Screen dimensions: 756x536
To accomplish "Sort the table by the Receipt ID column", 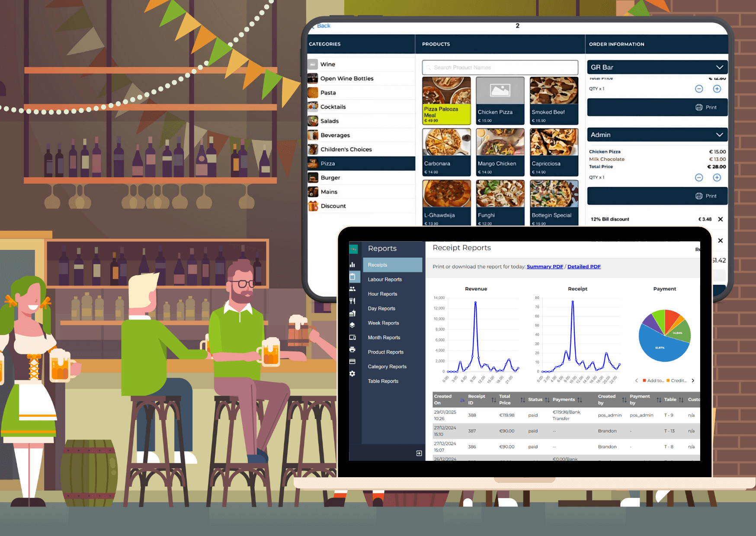I will pyautogui.click(x=494, y=400).
